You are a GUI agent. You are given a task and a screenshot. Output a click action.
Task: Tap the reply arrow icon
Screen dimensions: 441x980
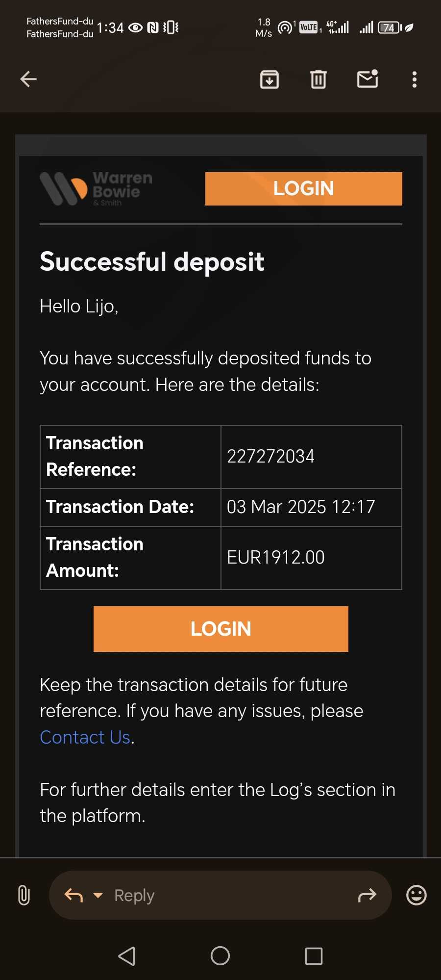click(x=73, y=895)
